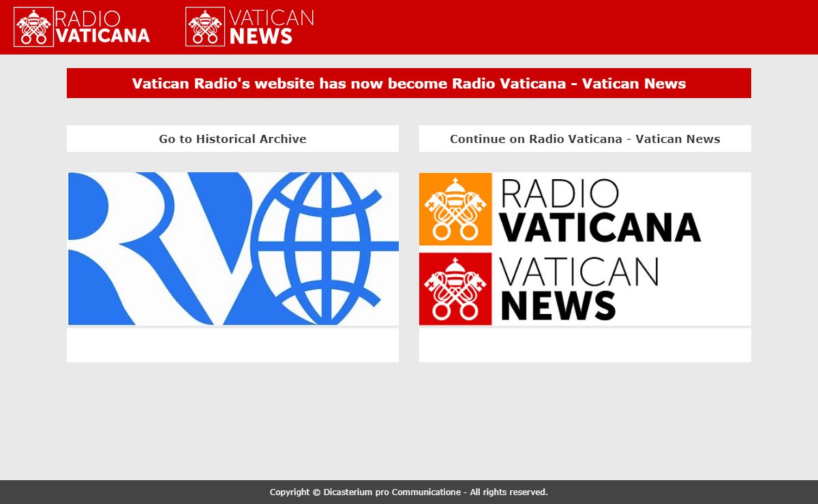This screenshot has width=818, height=504.
Task: Click the gray footer bar
Action: click(x=682, y=492)
